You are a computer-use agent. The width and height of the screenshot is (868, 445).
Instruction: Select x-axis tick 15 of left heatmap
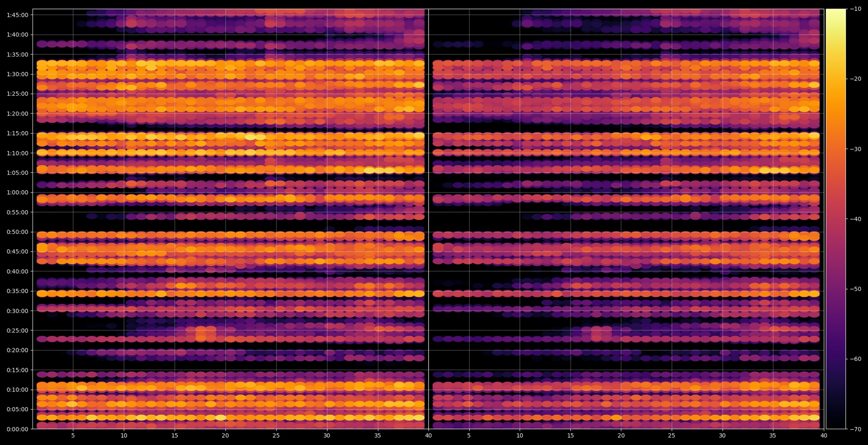click(175, 436)
